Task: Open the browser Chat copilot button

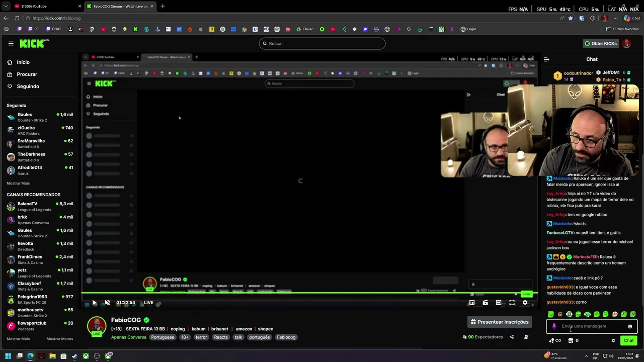Action: point(632,18)
